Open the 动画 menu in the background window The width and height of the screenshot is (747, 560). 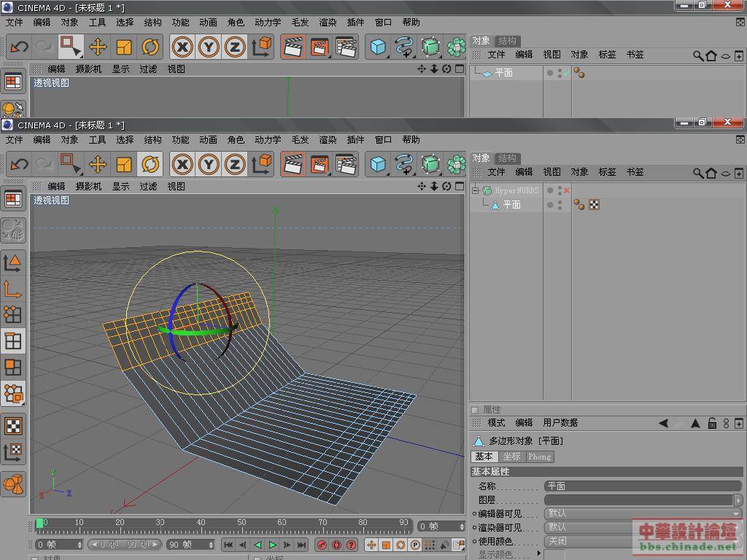[x=208, y=23]
